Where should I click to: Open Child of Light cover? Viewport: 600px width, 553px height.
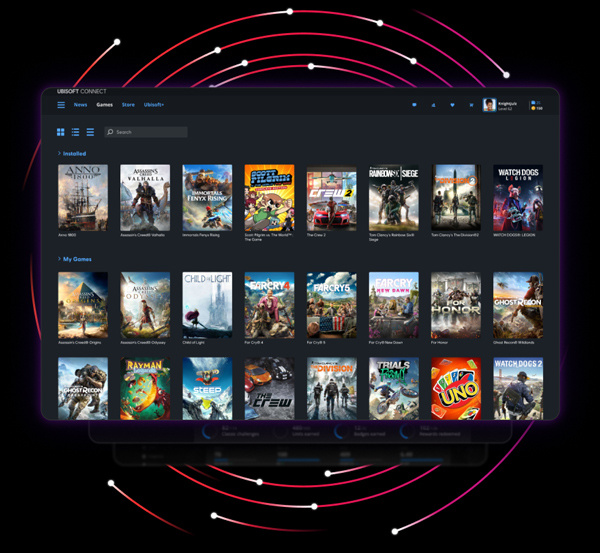207,305
